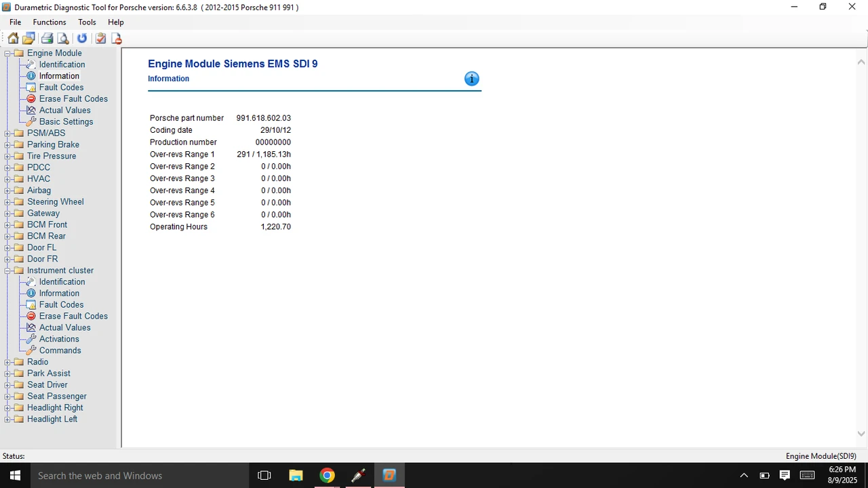Expand the Tire Pressure tree node
This screenshot has height=488, width=868.
tap(7, 157)
